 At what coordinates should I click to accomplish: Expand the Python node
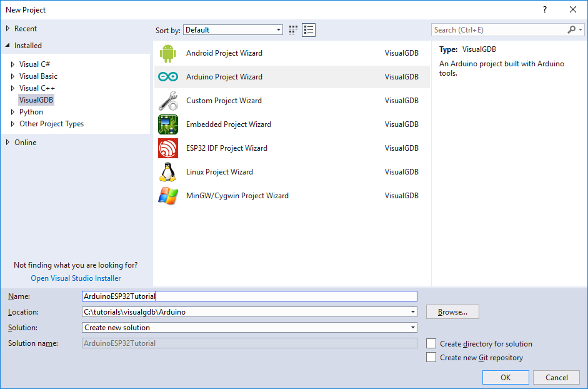[12, 113]
